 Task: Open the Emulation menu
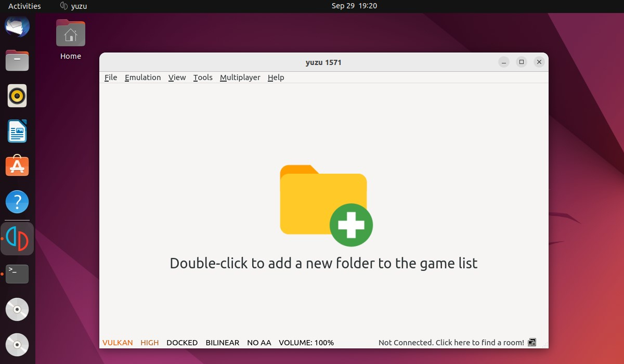(142, 77)
